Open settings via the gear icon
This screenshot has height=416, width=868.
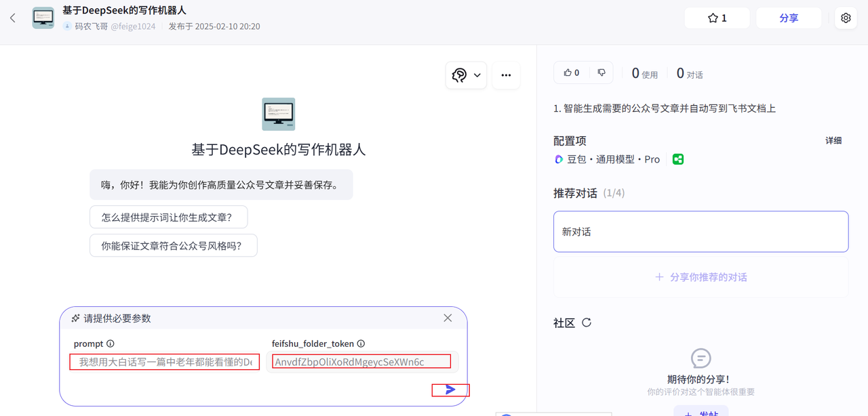tap(846, 18)
